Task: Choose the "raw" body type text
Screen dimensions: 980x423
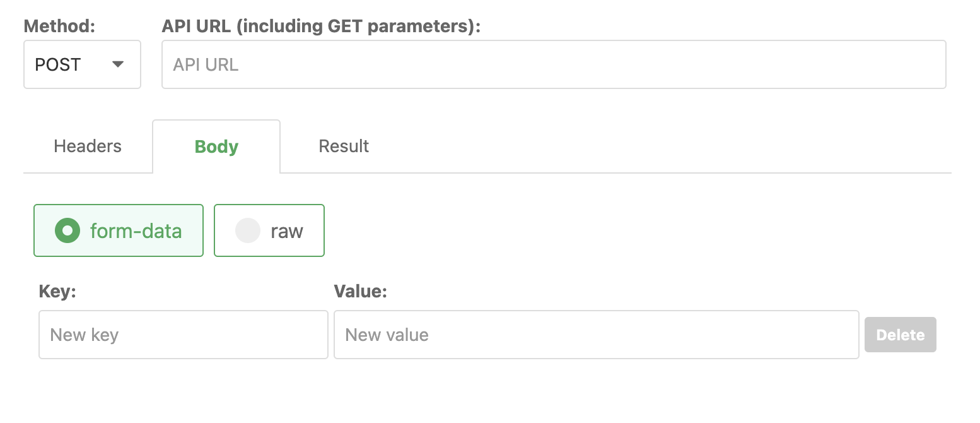Action: (x=287, y=231)
